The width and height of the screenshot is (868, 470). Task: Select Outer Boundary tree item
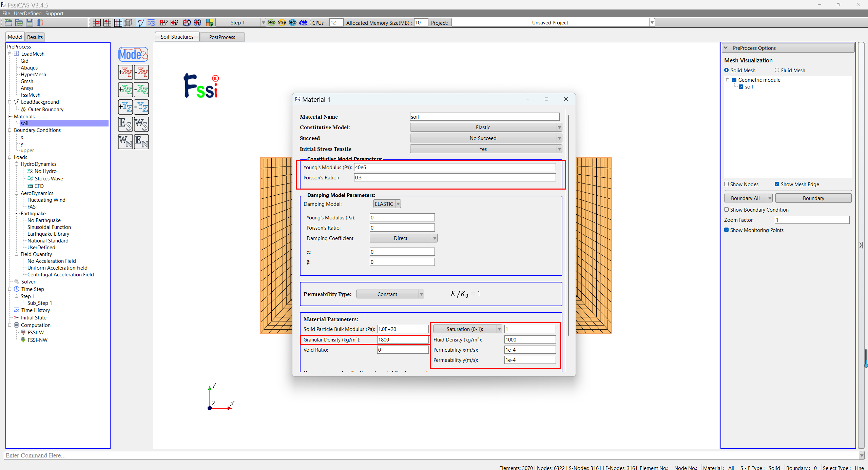45,110
